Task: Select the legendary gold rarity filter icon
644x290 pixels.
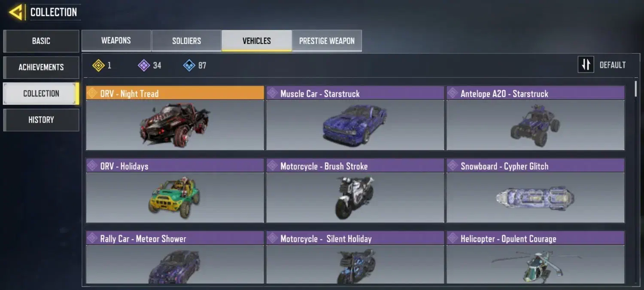Action: point(99,65)
